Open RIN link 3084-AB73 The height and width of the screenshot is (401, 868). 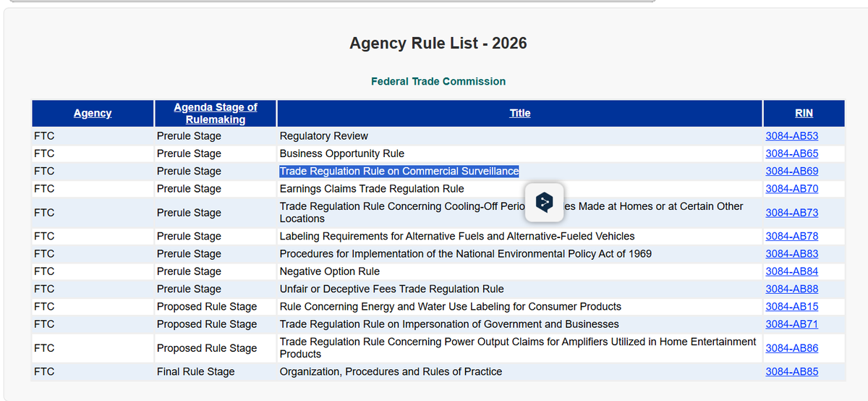pos(792,213)
